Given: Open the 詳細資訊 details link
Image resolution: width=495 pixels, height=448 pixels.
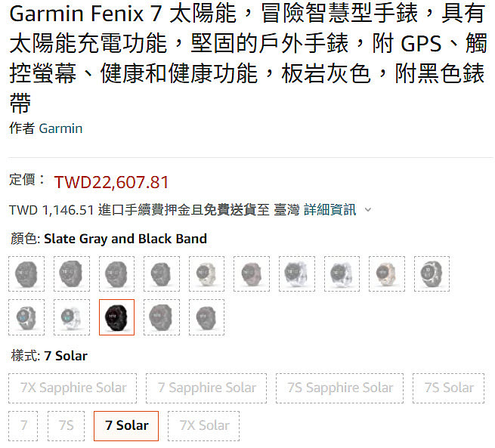Looking at the screenshot, I should [x=330, y=210].
